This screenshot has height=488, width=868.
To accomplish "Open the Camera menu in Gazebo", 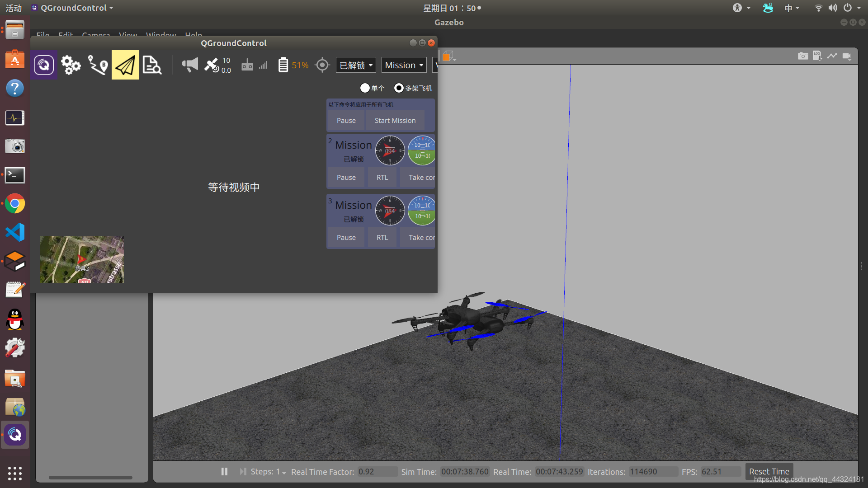I will tap(96, 34).
